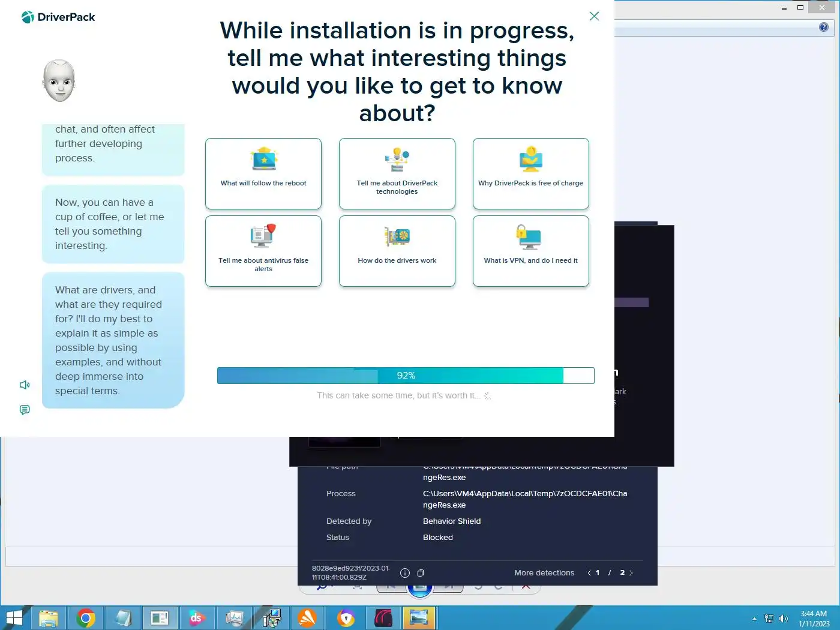
Task: Click 'Now, you can have a cup of coffee' message
Action: [113, 224]
